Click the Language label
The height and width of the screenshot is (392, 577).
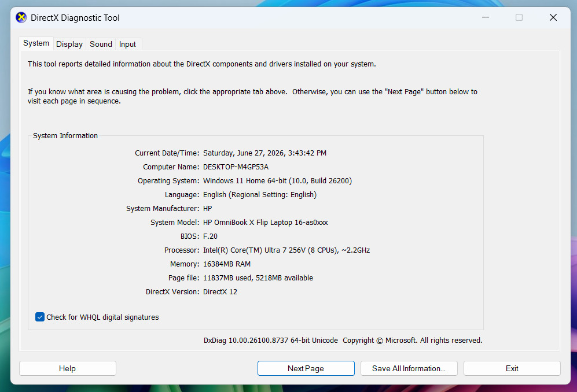(182, 195)
